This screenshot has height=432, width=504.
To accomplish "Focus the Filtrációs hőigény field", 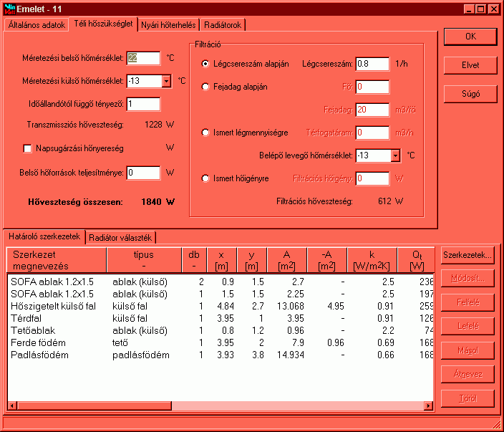I will point(372,178).
